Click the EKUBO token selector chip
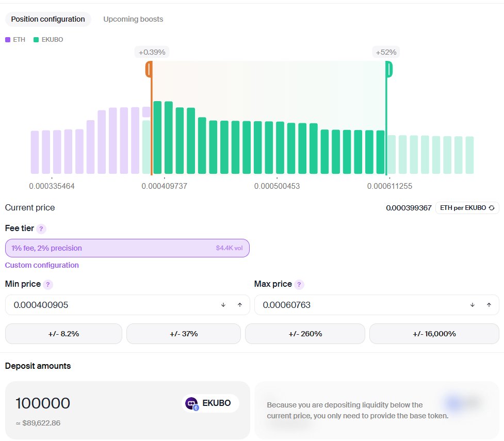The image size is (504, 441). point(210,403)
